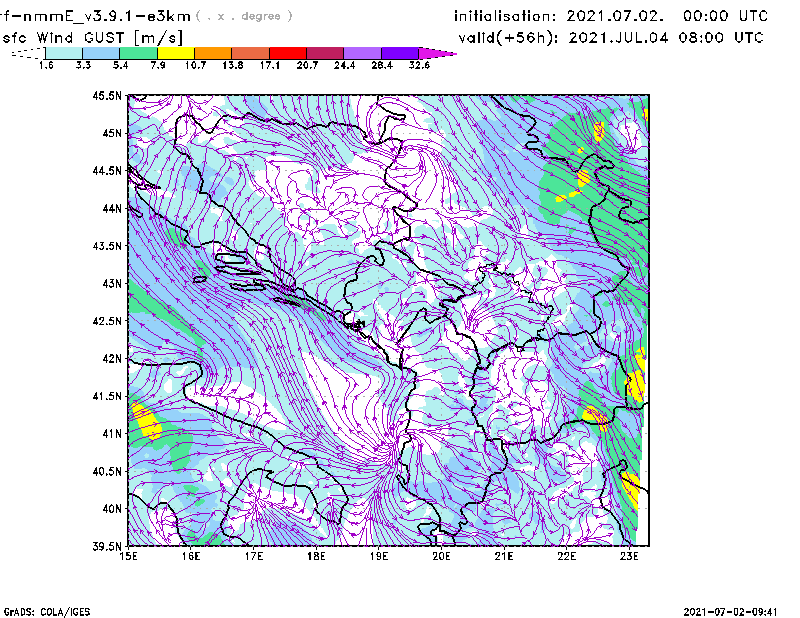Viewport: 800px width, 618px height.
Task: Click the legend value 10.7
Action: click(x=195, y=65)
